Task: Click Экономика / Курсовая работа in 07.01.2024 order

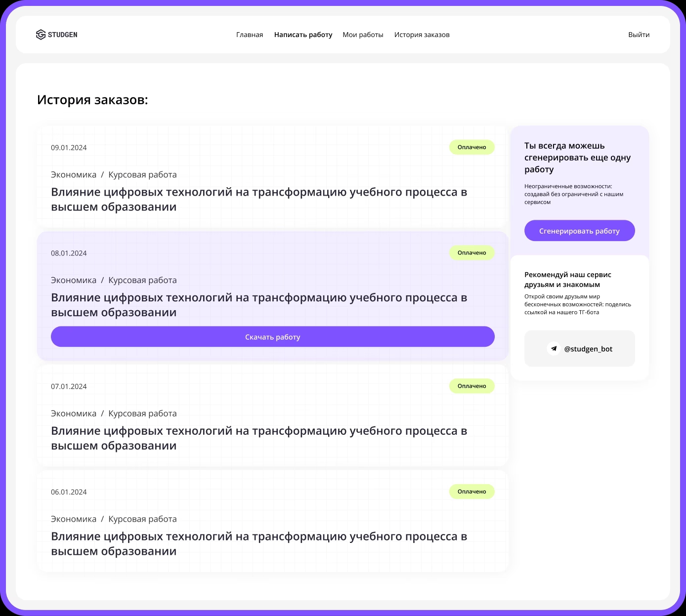Action: click(114, 414)
